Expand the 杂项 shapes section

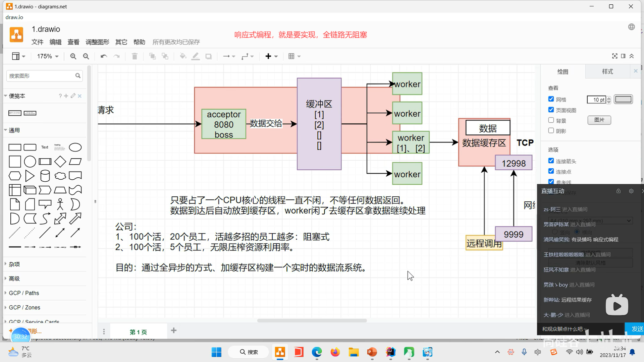(x=14, y=264)
